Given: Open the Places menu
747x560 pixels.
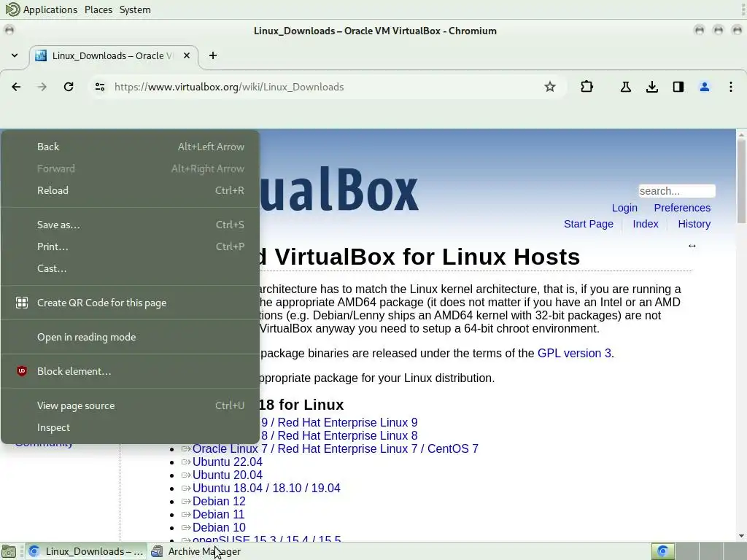Looking at the screenshot, I should [x=98, y=9].
